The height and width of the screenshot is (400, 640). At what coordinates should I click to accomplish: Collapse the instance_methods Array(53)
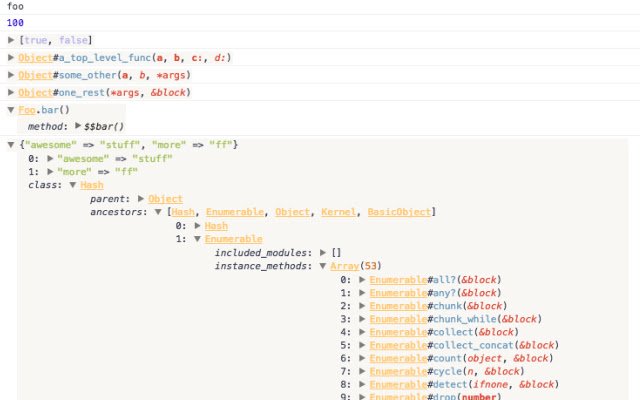[322, 266]
